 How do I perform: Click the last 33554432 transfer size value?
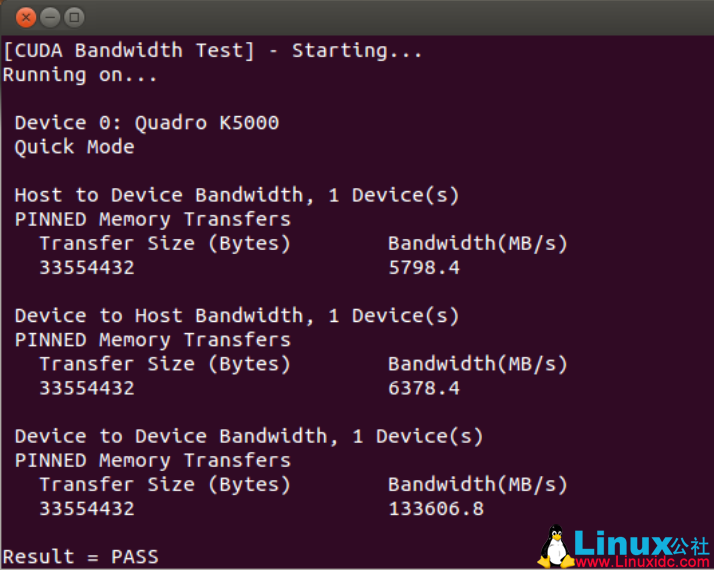tap(87, 509)
